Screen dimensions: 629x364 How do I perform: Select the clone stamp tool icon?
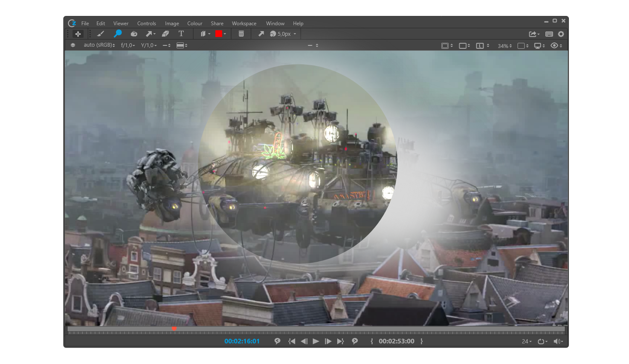click(134, 34)
